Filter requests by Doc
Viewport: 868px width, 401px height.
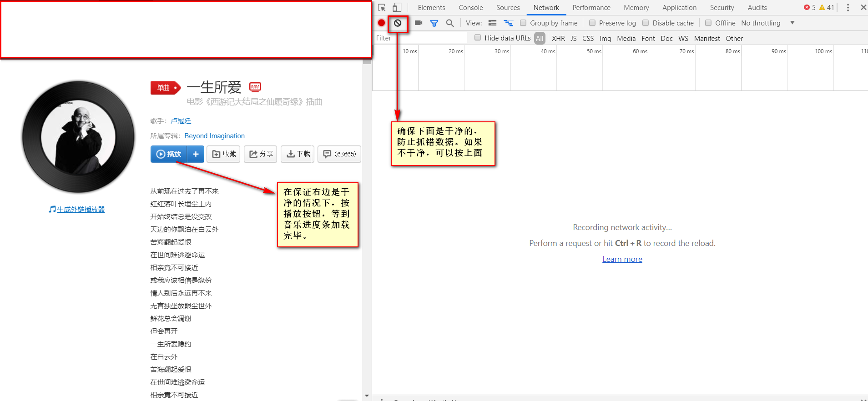pyautogui.click(x=666, y=39)
